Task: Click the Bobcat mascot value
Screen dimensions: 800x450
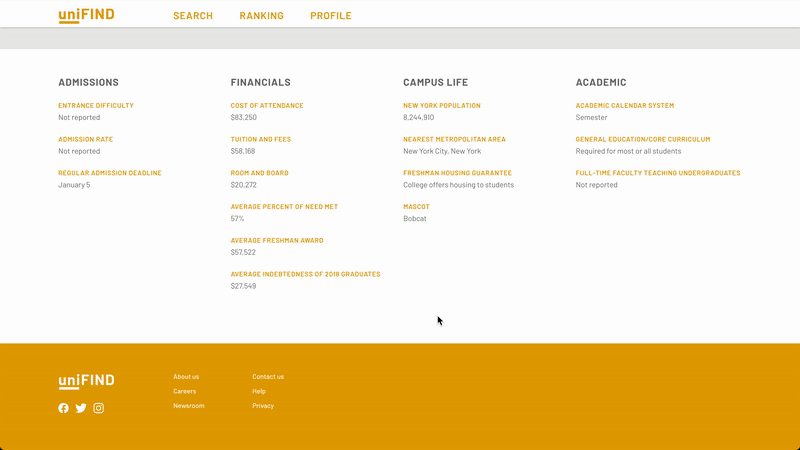Action: click(x=414, y=218)
